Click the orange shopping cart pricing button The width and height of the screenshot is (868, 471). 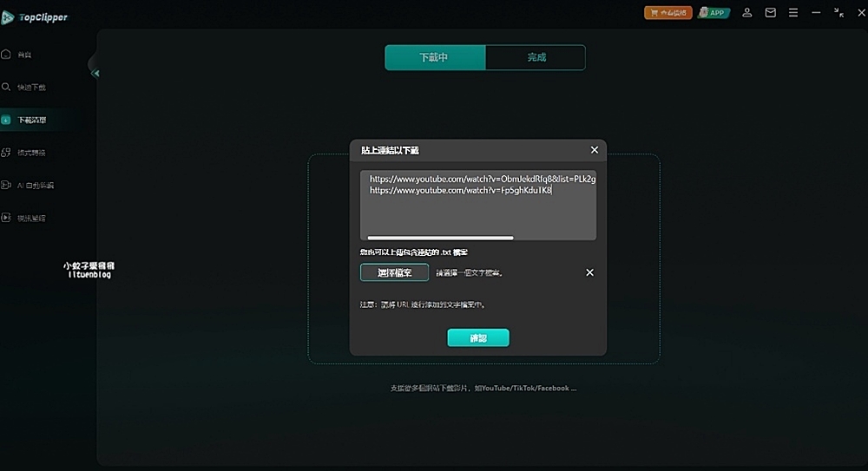[x=668, y=13]
